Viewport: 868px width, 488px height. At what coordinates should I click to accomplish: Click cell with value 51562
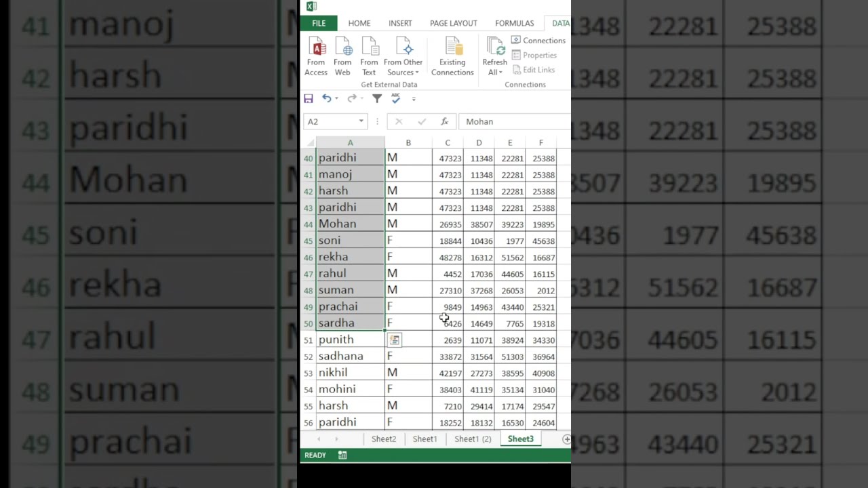coord(510,258)
